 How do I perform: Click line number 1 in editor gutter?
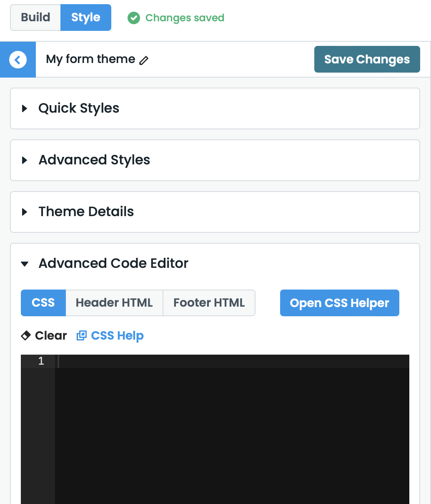pos(41,361)
